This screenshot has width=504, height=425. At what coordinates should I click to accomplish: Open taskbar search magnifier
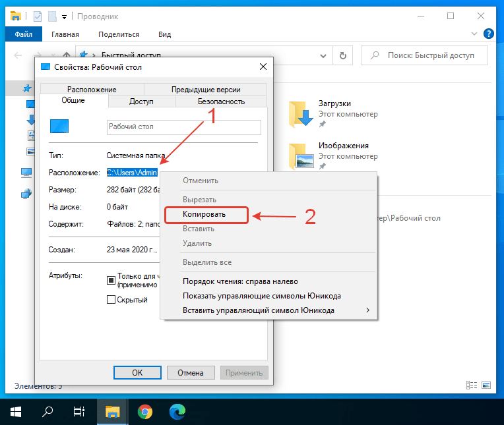pyautogui.click(x=47, y=412)
